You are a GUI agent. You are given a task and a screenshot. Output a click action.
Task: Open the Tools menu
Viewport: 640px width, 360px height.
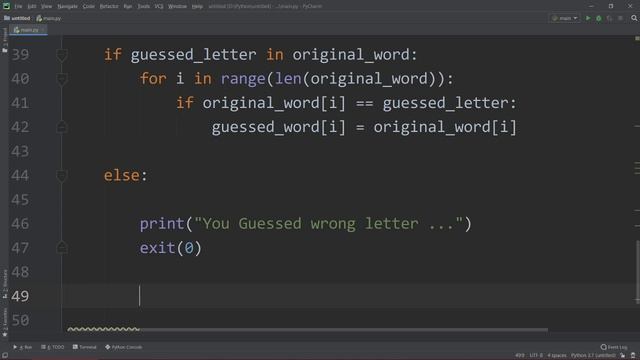[143, 6]
